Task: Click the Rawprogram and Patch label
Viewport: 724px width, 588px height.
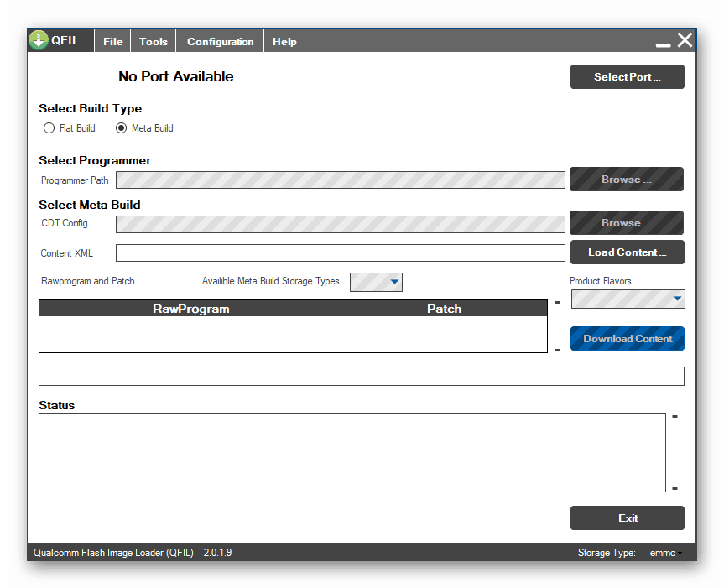Action: (x=88, y=281)
